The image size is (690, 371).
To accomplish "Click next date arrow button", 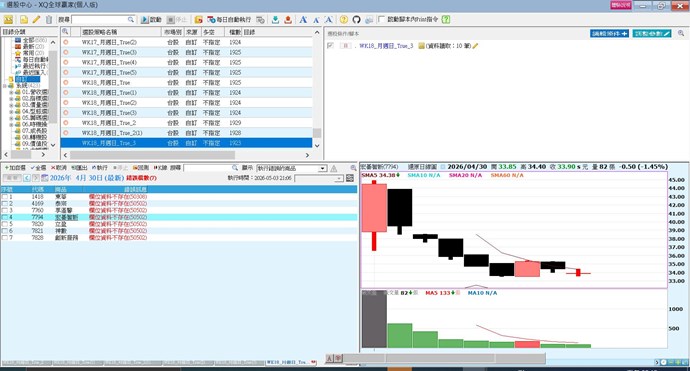I will (x=35, y=178).
